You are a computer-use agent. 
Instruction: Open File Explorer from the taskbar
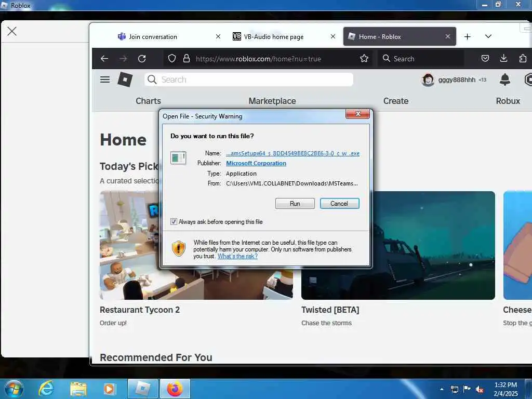click(x=78, y=389)
